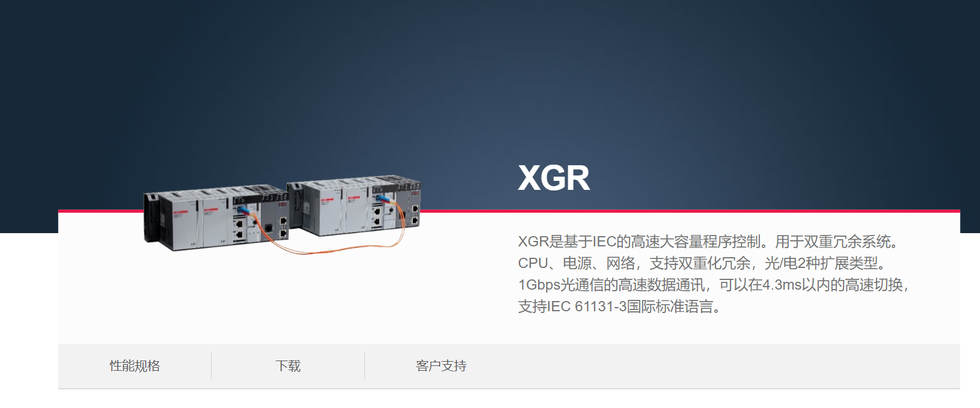Screen dimensions: 980x408
Task: Click the left PLC rack unit image
Action: click(x=216, y=218)
